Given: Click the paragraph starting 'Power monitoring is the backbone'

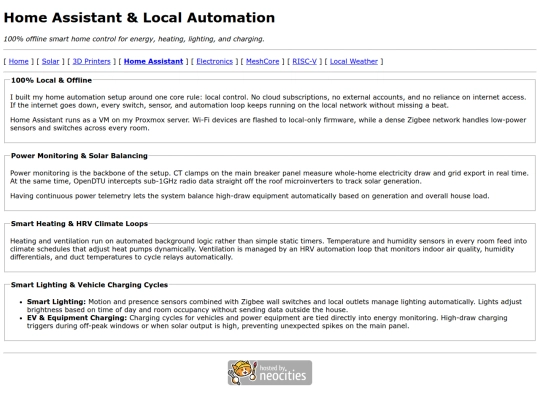Looking at the screenshot, I should tap(269, 177).
